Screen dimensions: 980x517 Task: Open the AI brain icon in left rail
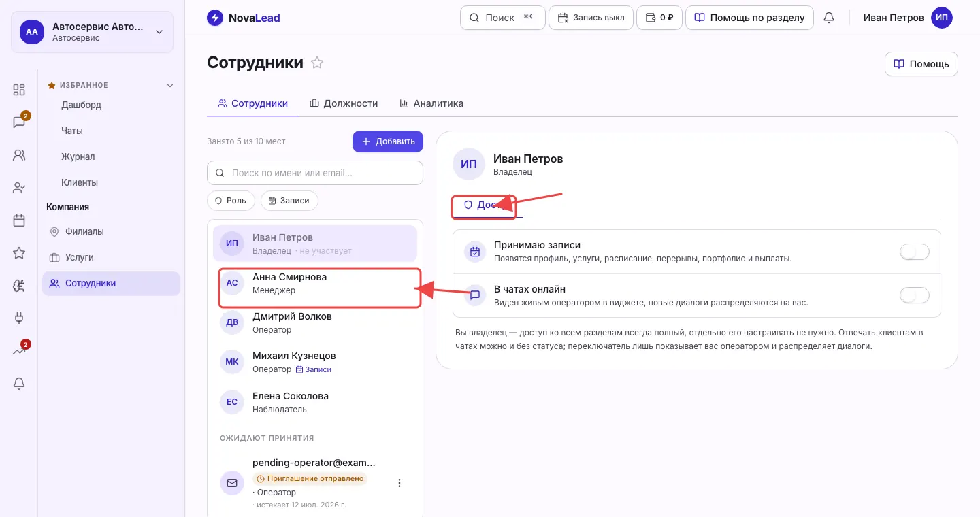(x=19, y=286)
